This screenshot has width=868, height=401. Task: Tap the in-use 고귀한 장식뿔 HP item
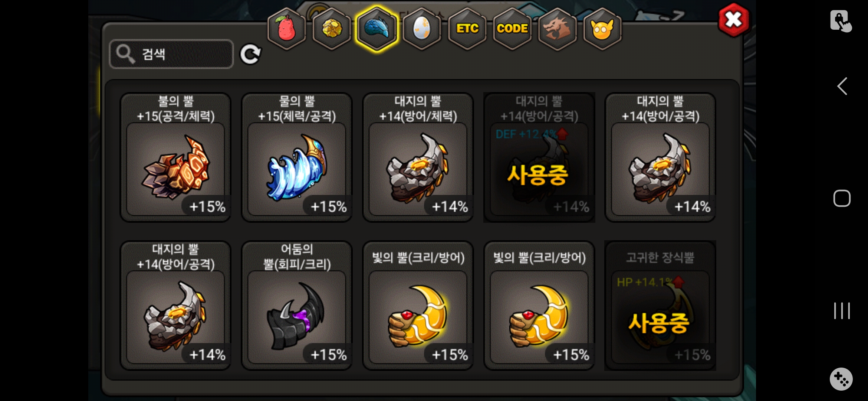click(660, 306)
